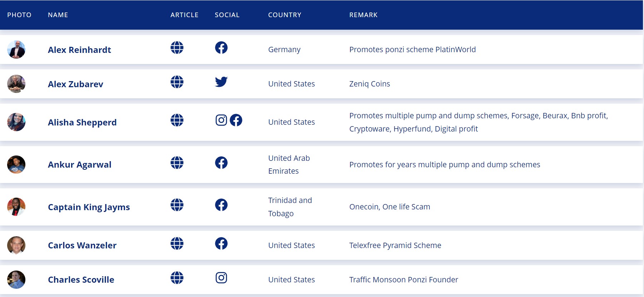Click the NAME column header

58,15
